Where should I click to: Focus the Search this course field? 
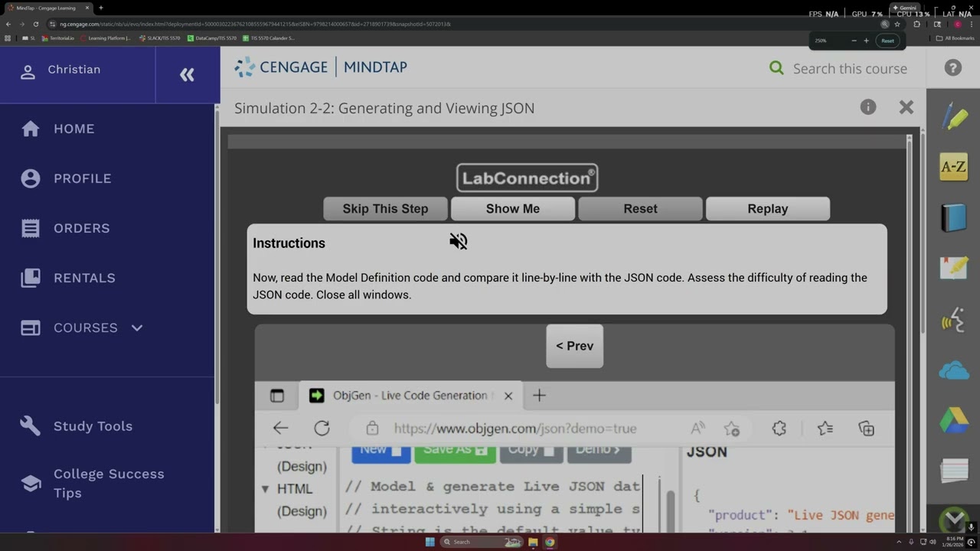click(x=850, y=69)
